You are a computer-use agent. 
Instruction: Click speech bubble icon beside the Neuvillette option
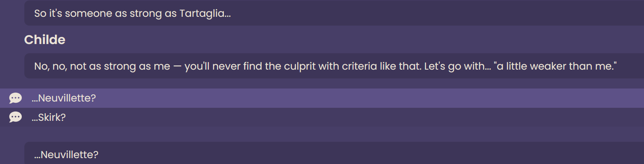(16, 98)
